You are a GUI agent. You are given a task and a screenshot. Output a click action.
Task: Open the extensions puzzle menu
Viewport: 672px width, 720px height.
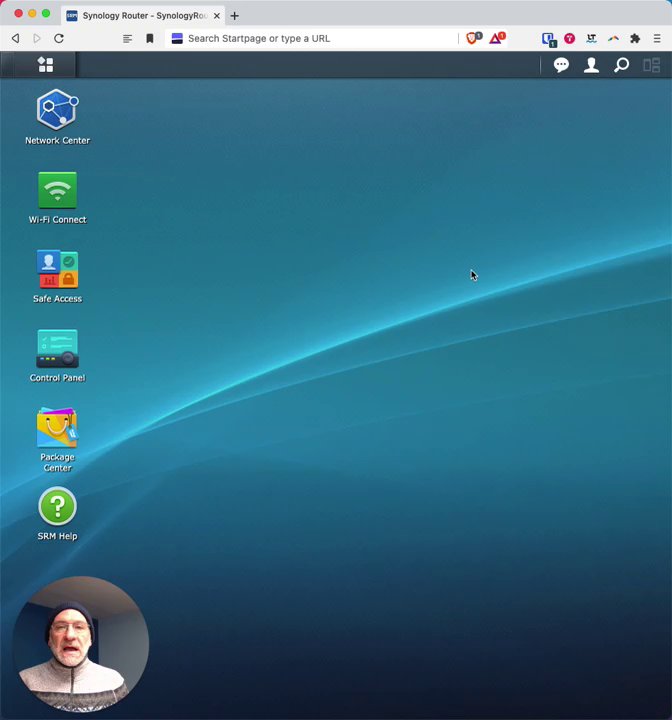tap(635, 39)
